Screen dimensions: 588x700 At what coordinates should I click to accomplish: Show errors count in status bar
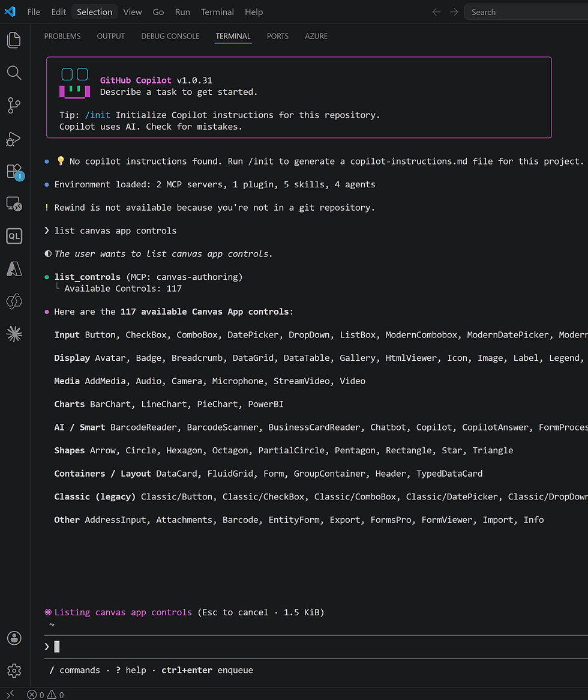(35, 695)
